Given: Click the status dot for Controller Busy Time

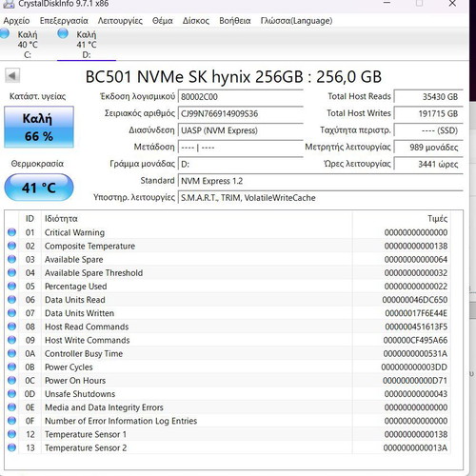Looking at the screenshot, I should pos(11,353).
